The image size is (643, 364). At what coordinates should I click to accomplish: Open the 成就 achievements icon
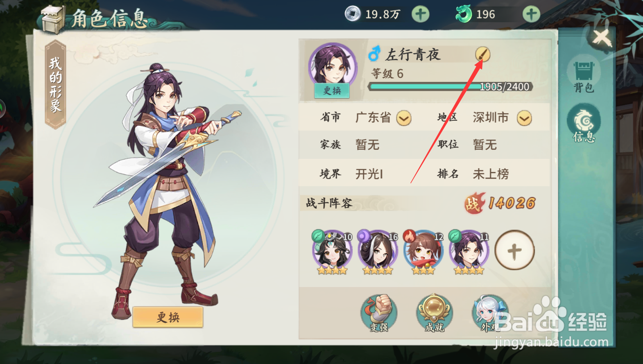point(434,313)
